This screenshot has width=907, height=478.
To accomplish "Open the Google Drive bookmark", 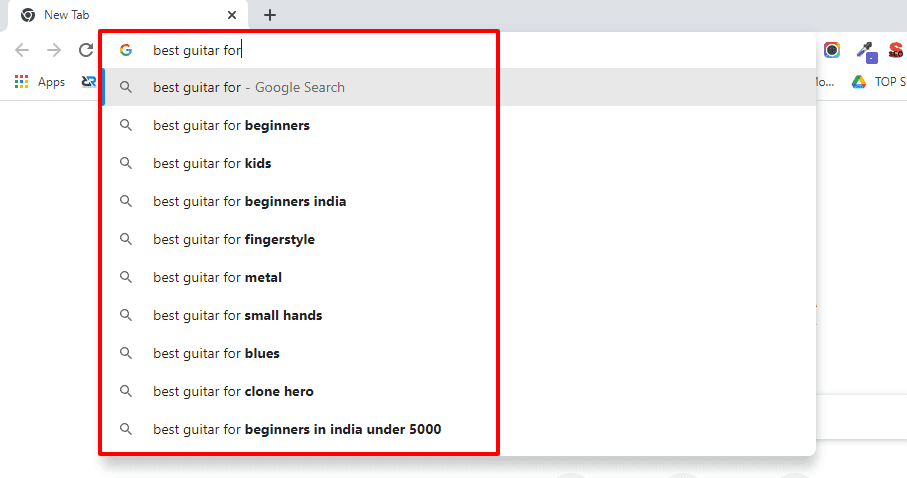I will [x=858, y=82].
